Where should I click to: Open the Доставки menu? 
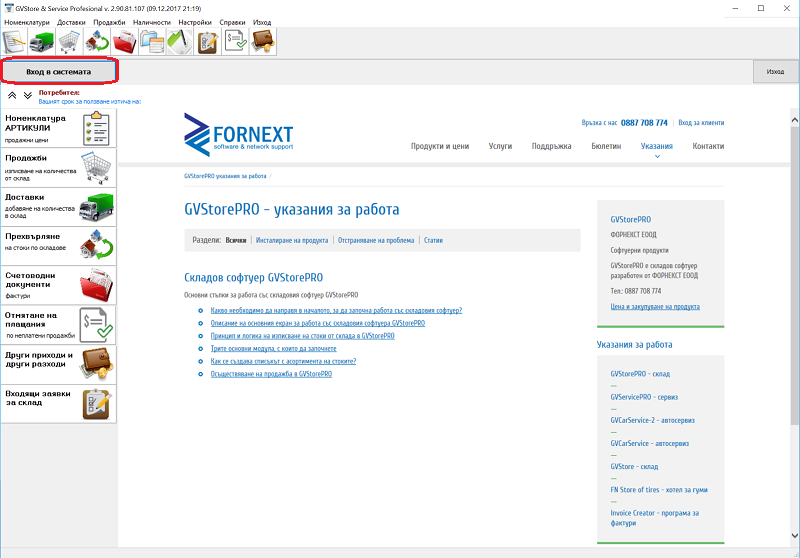(x=71, y=22)
